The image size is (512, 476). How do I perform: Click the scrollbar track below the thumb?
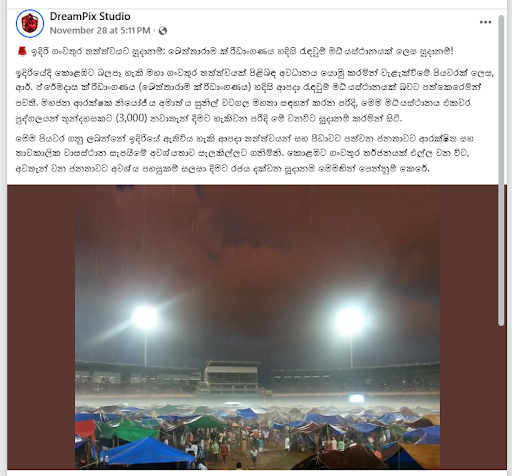[501, 397]
